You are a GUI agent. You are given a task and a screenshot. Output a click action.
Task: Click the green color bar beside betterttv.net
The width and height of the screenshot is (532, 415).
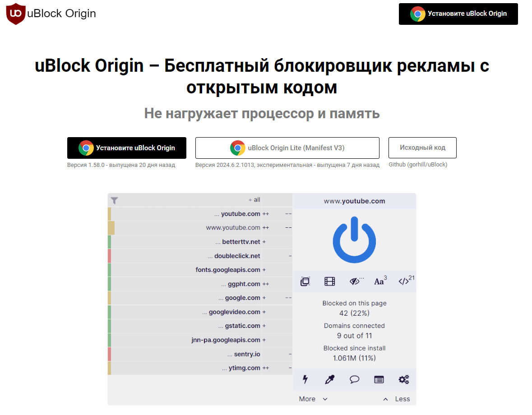[110, 242]
